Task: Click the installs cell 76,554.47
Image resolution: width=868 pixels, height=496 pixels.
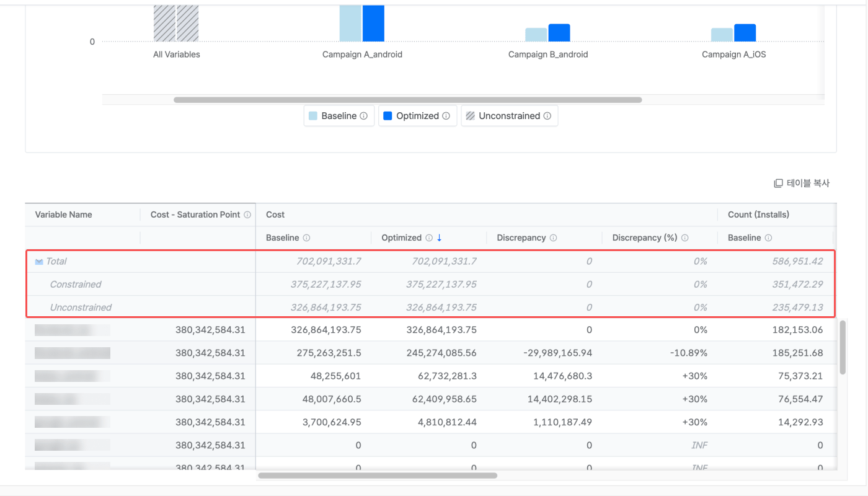Action: point(797,399)
